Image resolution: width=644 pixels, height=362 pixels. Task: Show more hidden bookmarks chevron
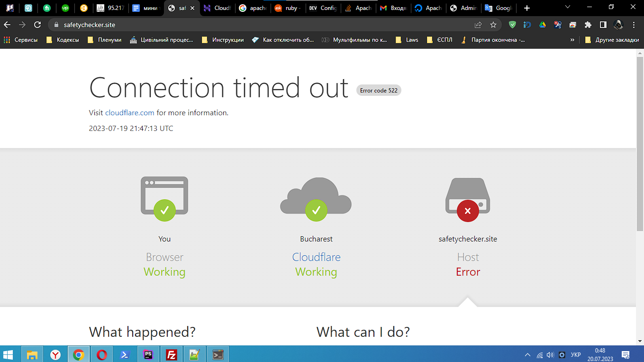tap(572, 40)
